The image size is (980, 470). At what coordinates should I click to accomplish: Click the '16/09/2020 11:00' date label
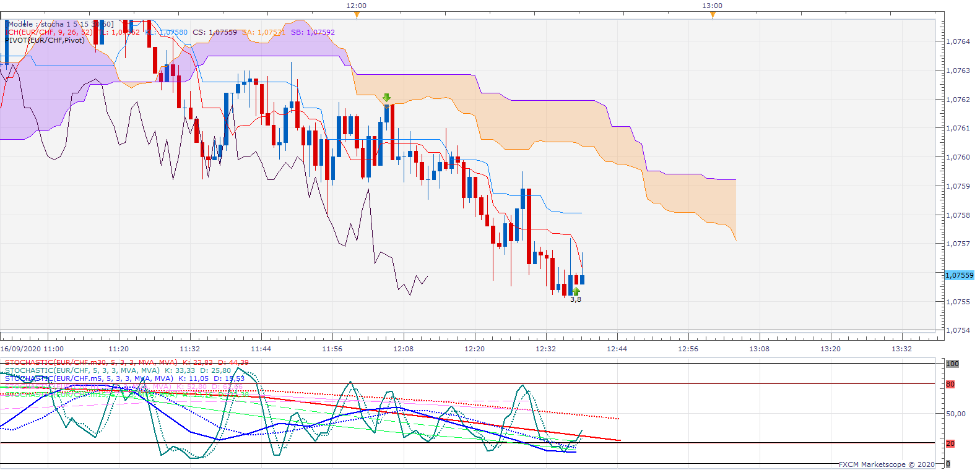click(x=32, y=349)
